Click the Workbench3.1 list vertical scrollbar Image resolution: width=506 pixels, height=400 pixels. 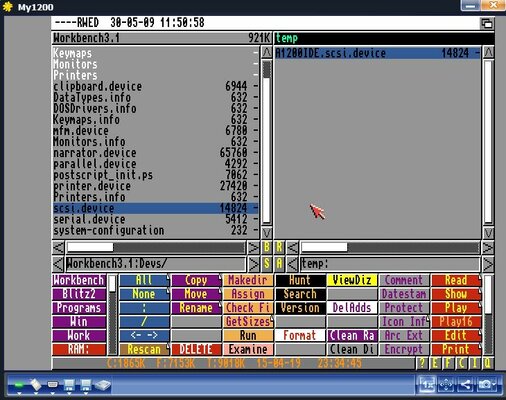267,142
